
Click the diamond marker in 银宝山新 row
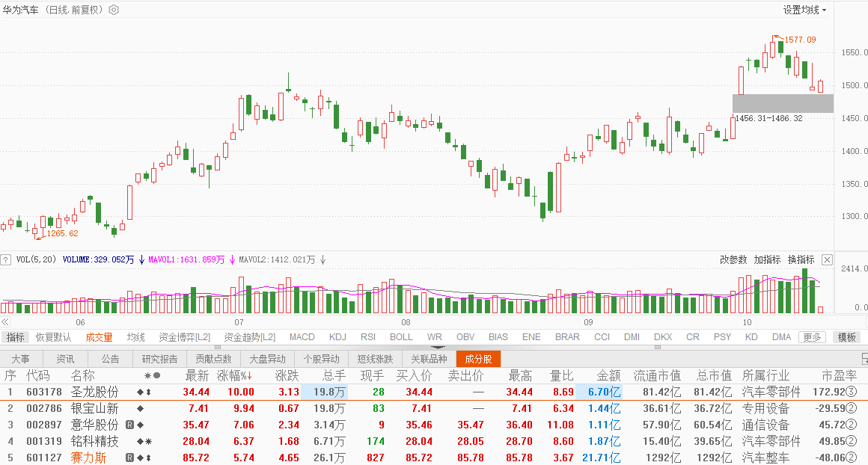pos(140,409)
